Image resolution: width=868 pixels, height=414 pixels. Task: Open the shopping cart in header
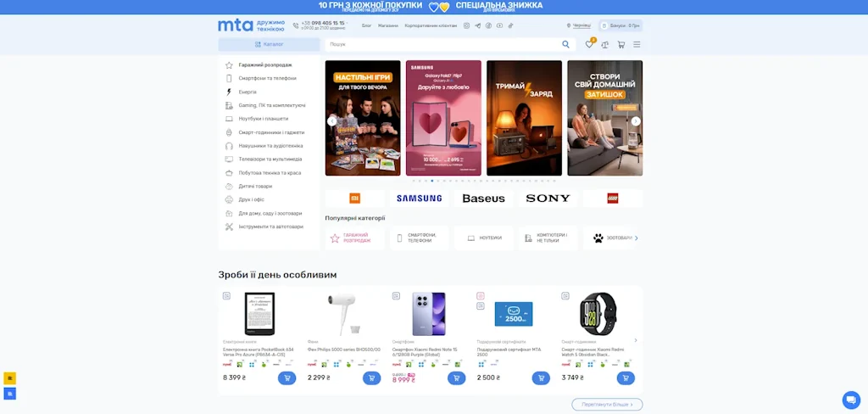[x=620, y=44]
